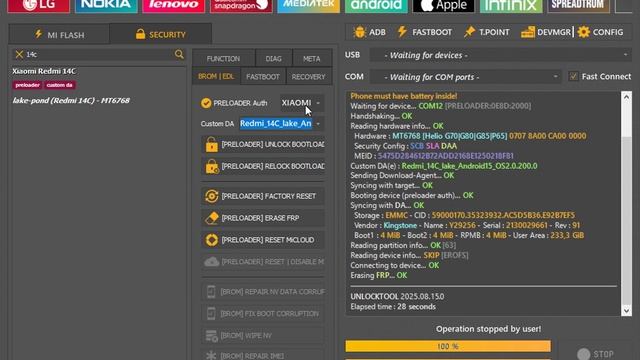The image size is (640, 360).
Task: Click the custom da tag badge
Action: [x=60, y=85]
